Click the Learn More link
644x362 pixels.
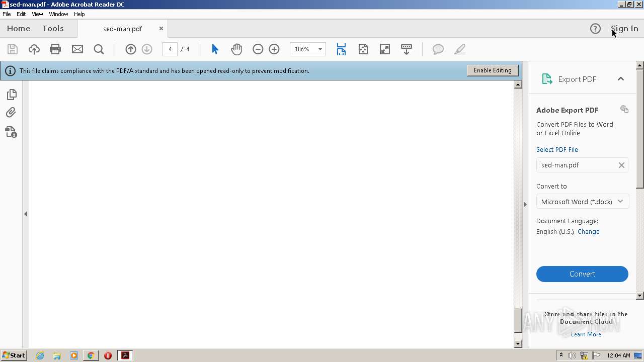point(586,334)
